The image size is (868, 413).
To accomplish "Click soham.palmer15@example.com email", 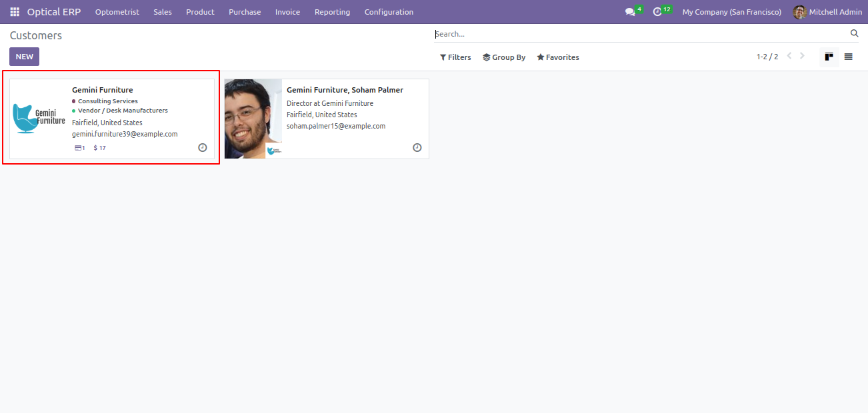I will (336, 126).
